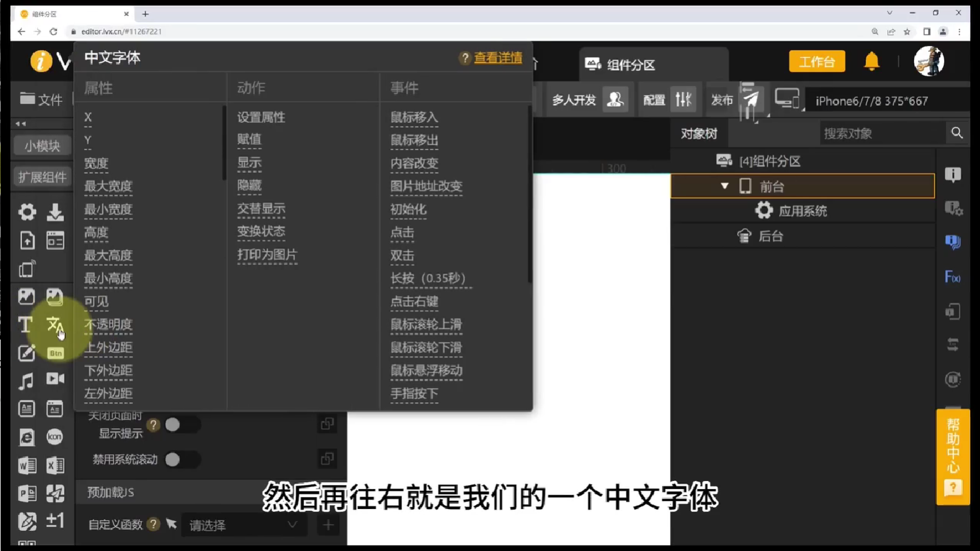Open the 帮助中心 help center
980x551 pixels.
tap(953, 457)
